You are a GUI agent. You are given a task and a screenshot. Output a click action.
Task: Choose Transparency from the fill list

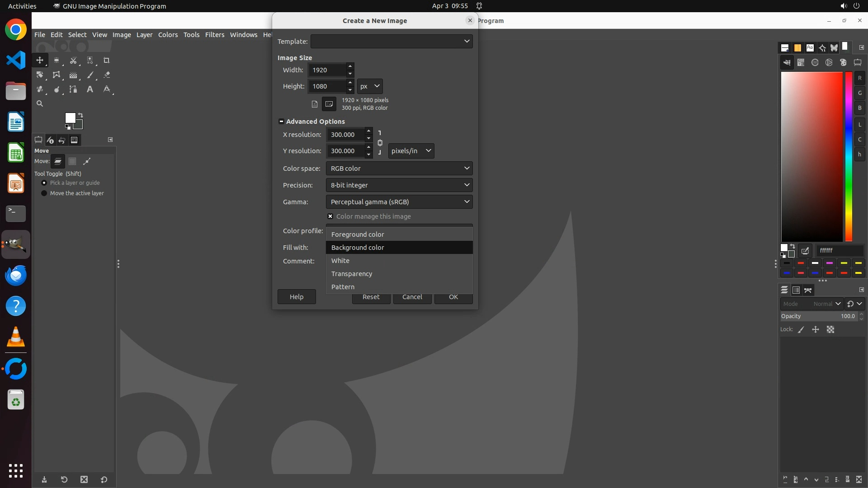click(352, 274)
